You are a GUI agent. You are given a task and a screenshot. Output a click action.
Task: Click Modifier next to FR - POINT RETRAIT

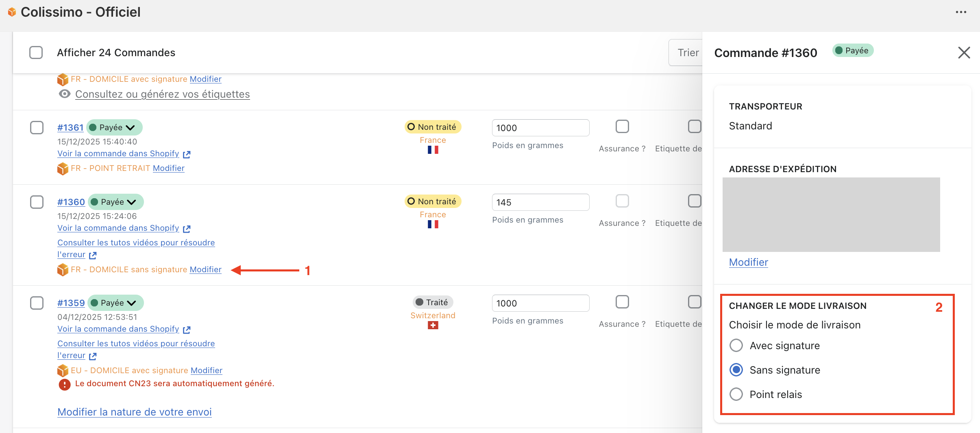(x=169, y=168)
